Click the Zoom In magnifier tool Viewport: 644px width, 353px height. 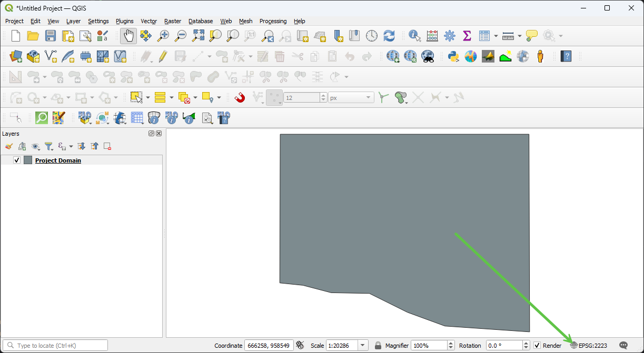163,36
